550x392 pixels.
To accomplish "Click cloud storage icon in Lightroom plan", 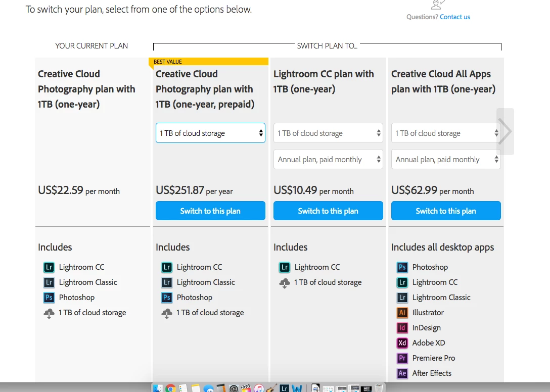I will pos(285,283).
